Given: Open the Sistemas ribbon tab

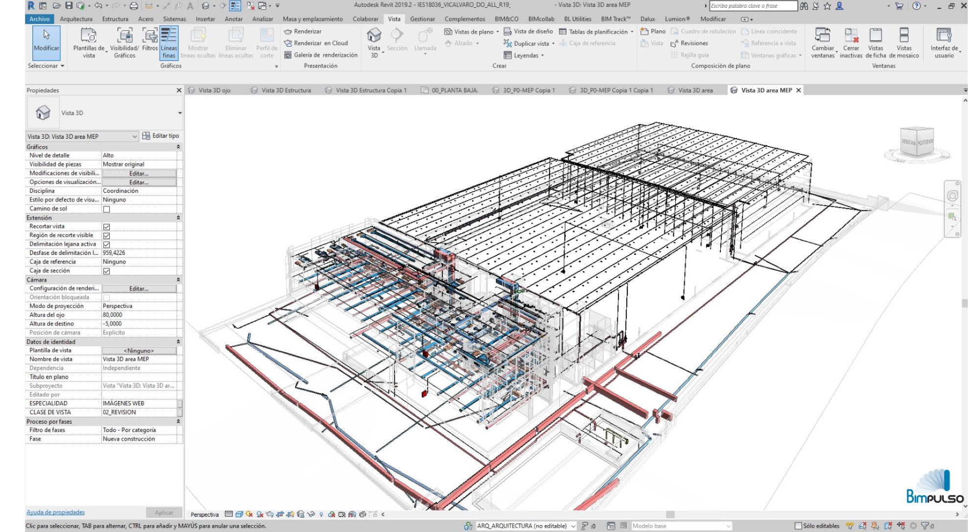Looking at the screenshot, I should coord(174,19).
